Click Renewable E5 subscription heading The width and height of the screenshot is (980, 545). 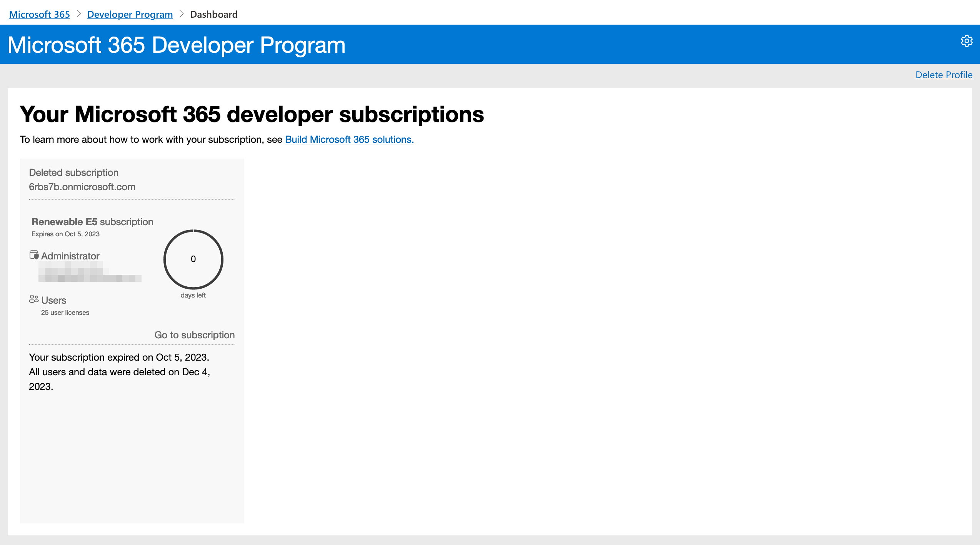(x=92, y=222)
